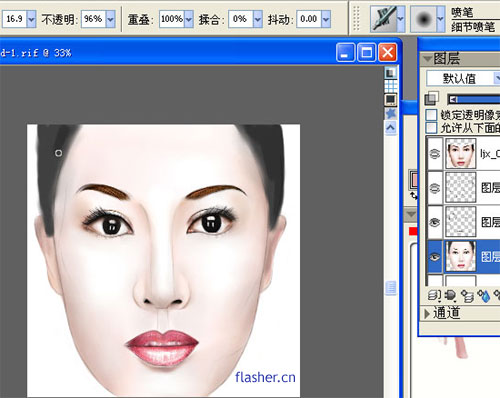500x398 pixels.
Task: Open the dynamic plugins plug icon
Action: (450, 295)
